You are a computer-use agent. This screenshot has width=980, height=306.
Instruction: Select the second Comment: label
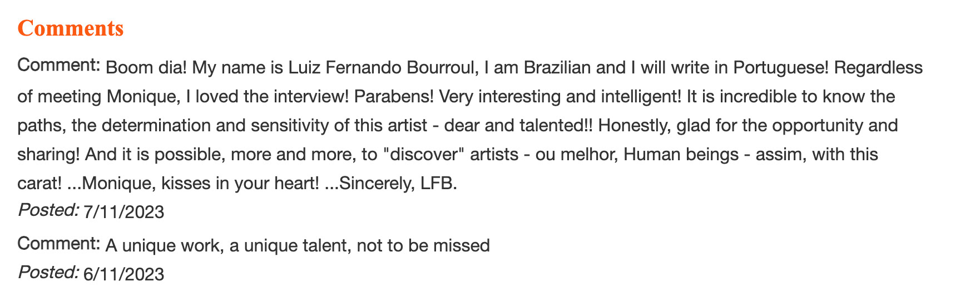point(58,243)
